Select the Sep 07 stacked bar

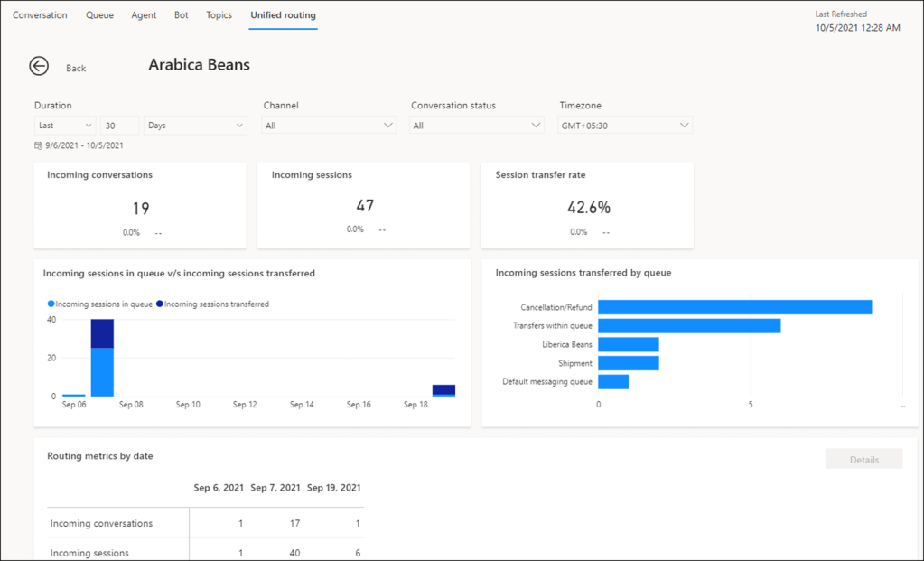[x=102, y=358]
